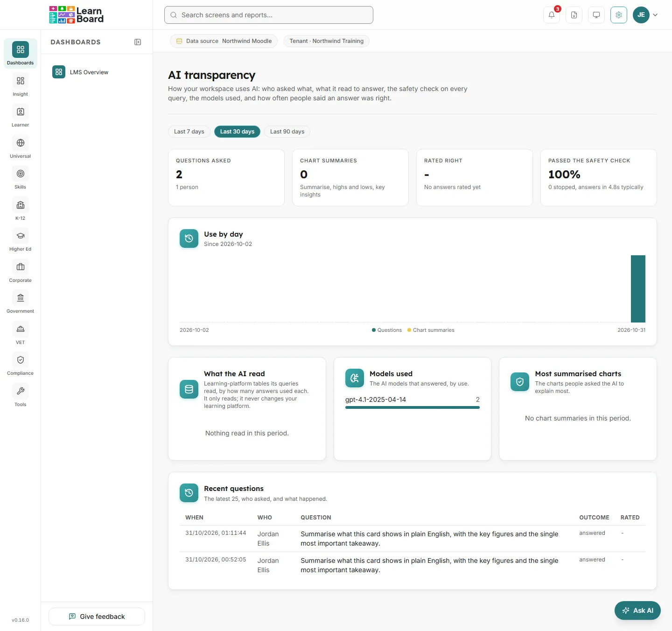This screenshot has width=672, height=631.
Task: Open the Tools wrench section
Action: 21,395
